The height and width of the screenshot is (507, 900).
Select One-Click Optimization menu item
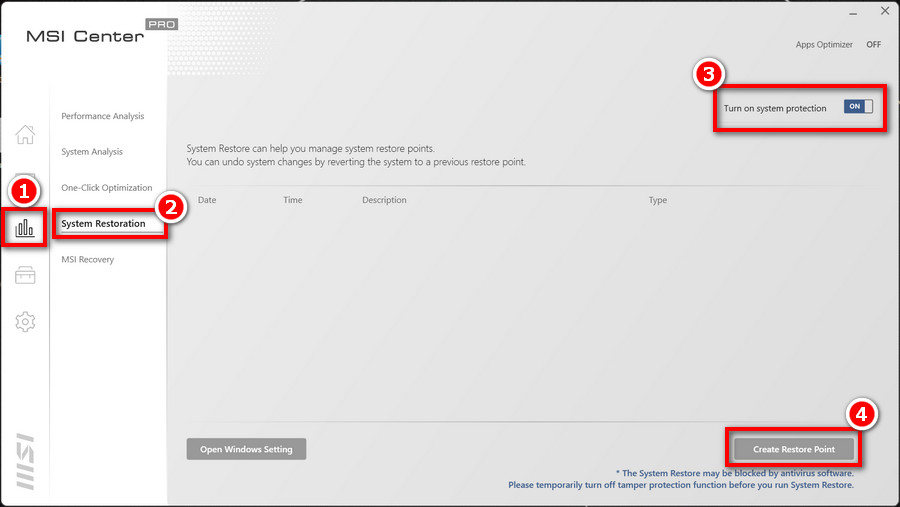107,188
